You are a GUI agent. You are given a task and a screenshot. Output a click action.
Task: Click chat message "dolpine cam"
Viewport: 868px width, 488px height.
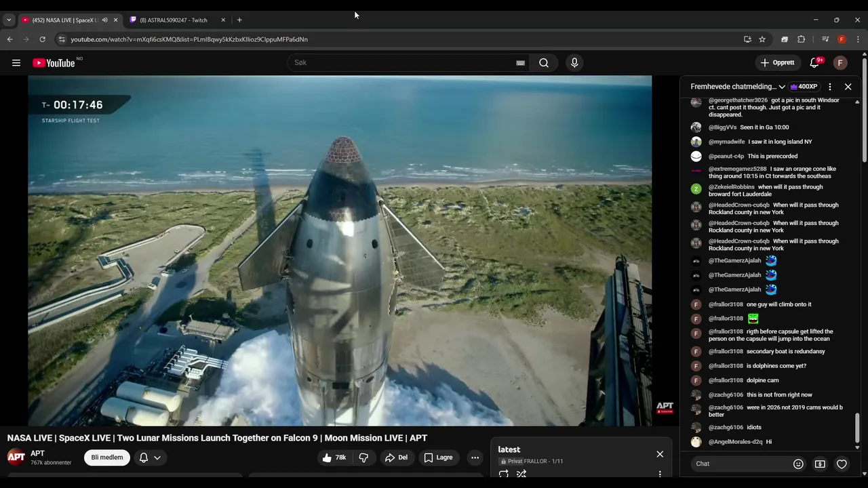click(x=762, y=381)
